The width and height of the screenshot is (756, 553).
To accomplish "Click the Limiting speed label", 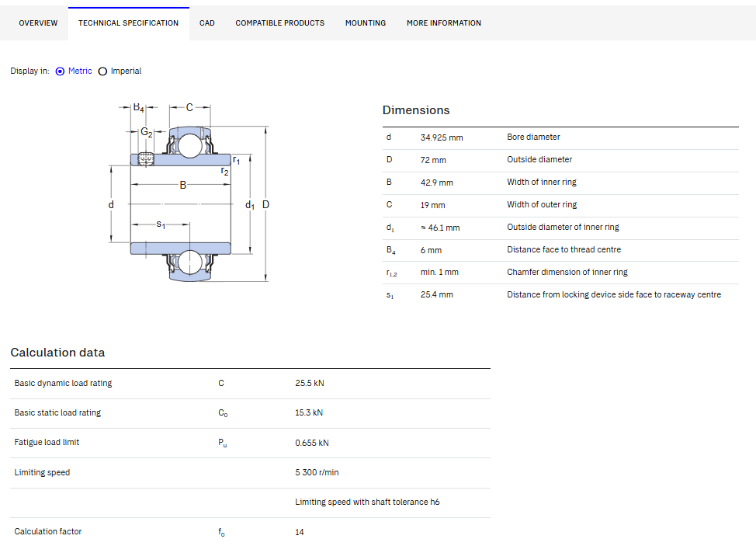I will pos(42,472).
